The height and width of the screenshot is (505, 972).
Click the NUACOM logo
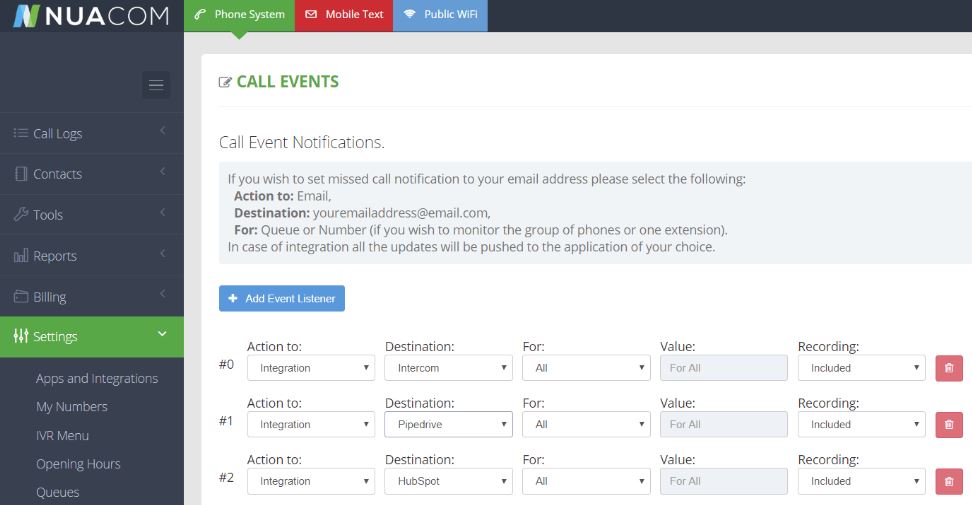coord(90,15)
